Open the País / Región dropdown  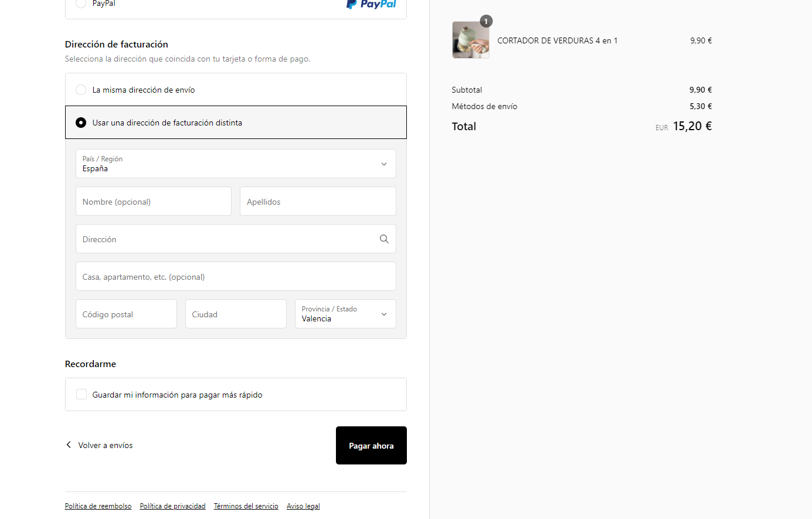pos(236,164)
